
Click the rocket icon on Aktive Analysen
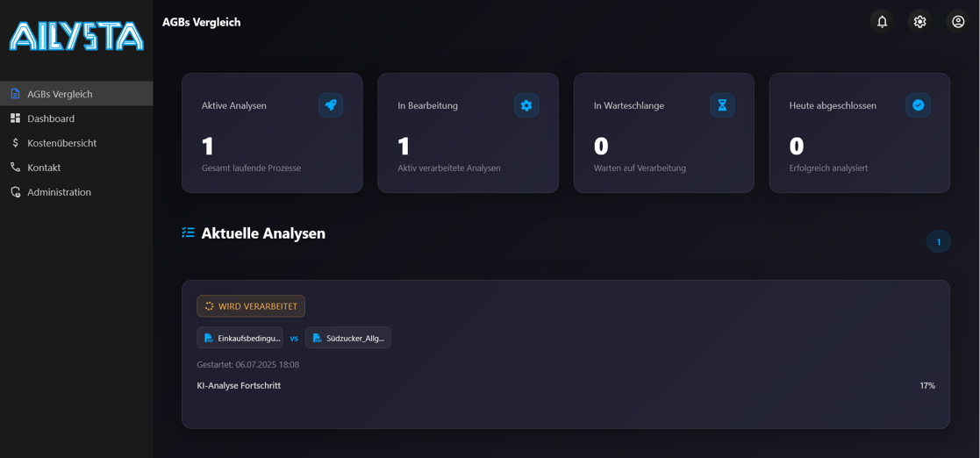[x=331, y=105]
